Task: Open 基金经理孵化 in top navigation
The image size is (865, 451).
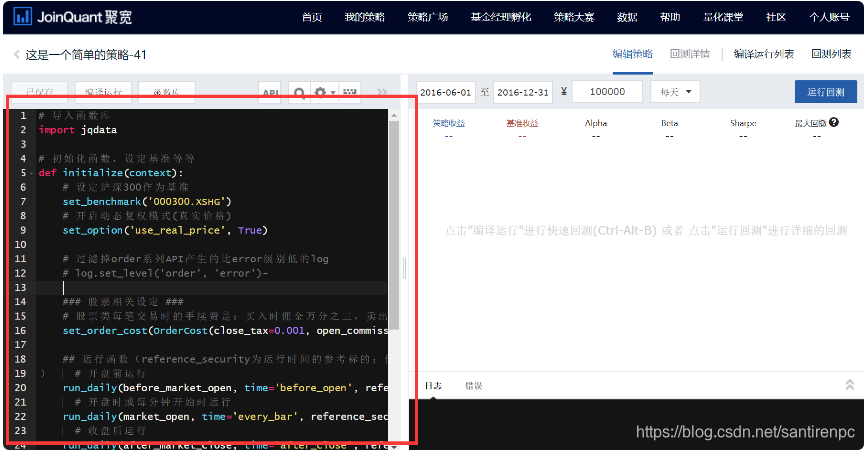Action: [x=501, y=17]
